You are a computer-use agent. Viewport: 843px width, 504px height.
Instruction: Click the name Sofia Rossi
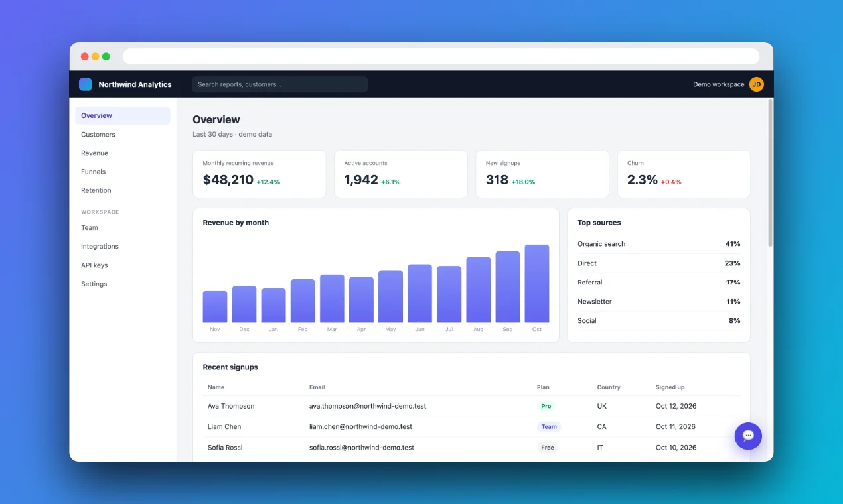pos(225,448)
